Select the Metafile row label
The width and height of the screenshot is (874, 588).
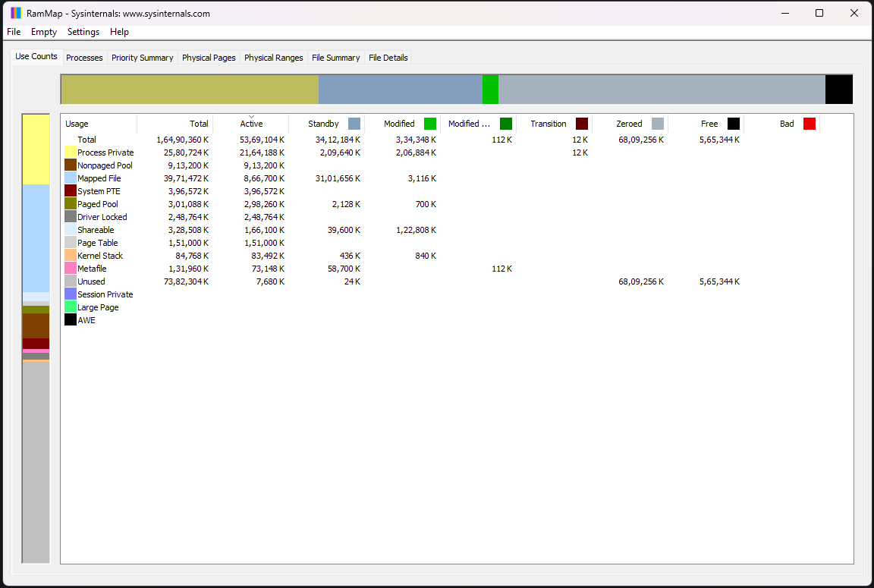(92, 268)
